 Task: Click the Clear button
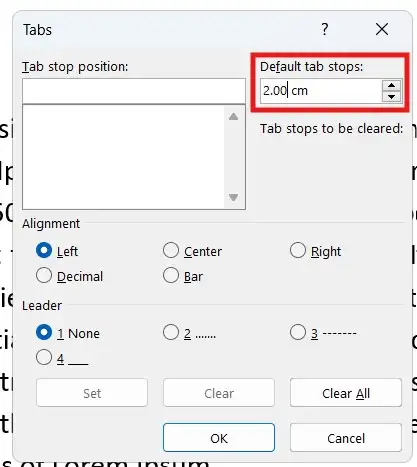point(219,393)
